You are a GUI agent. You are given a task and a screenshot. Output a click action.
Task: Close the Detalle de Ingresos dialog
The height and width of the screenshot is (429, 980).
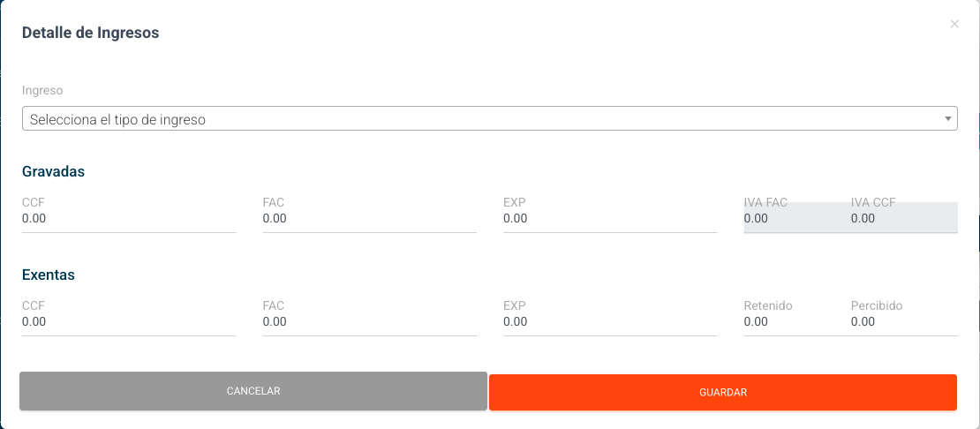point(954,25)
